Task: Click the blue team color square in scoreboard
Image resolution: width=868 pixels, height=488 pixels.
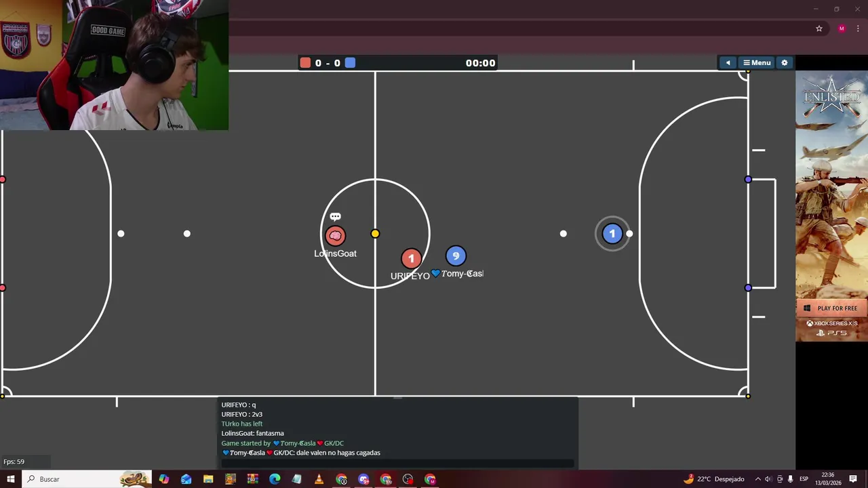Action: [x=350, y=63]
